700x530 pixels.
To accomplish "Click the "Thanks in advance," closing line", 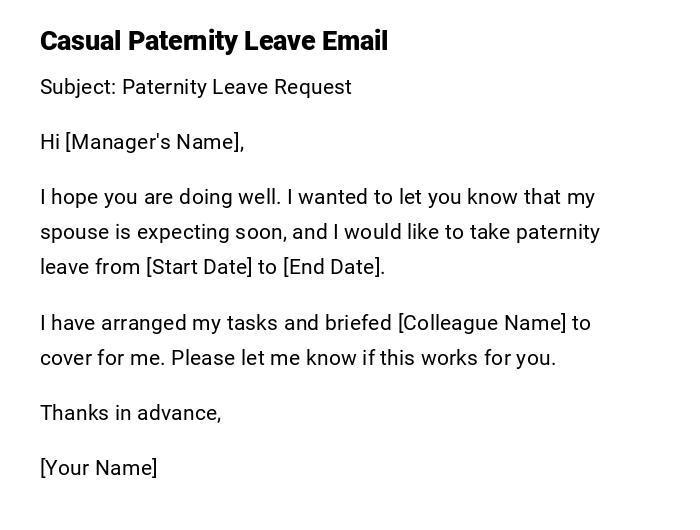I will [131, 413].
